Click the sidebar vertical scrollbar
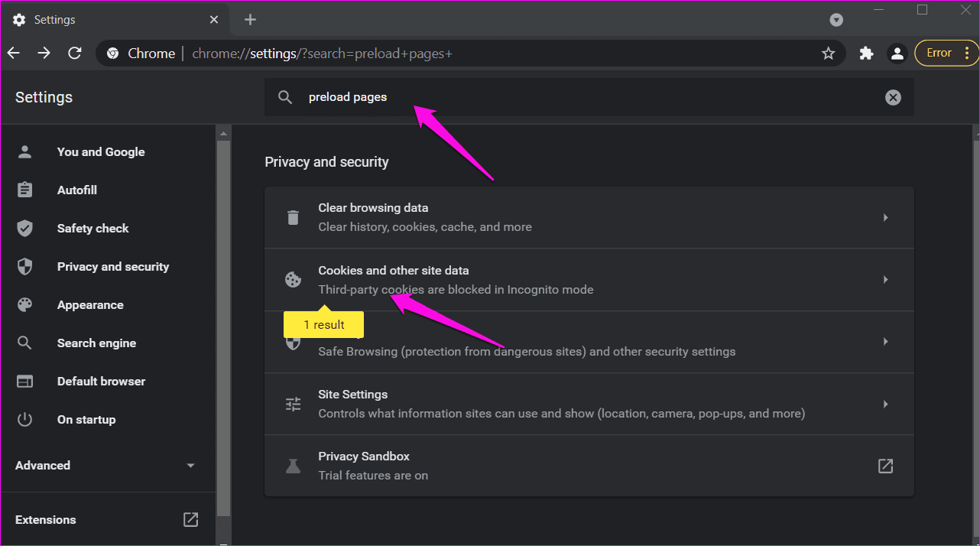 pyautogui.click(x=223, y=329)
